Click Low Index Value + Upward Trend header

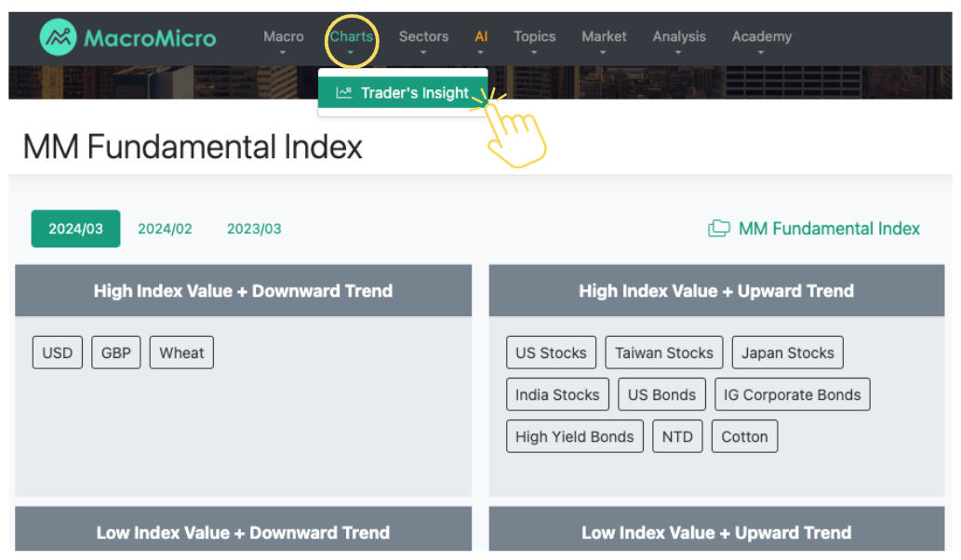tap(716, 529)
